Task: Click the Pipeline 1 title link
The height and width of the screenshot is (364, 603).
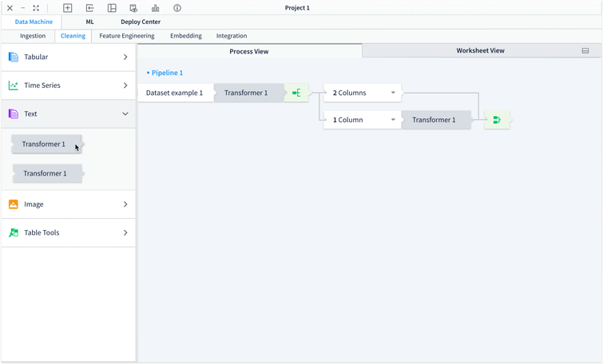Action: [x=167, y=73]
